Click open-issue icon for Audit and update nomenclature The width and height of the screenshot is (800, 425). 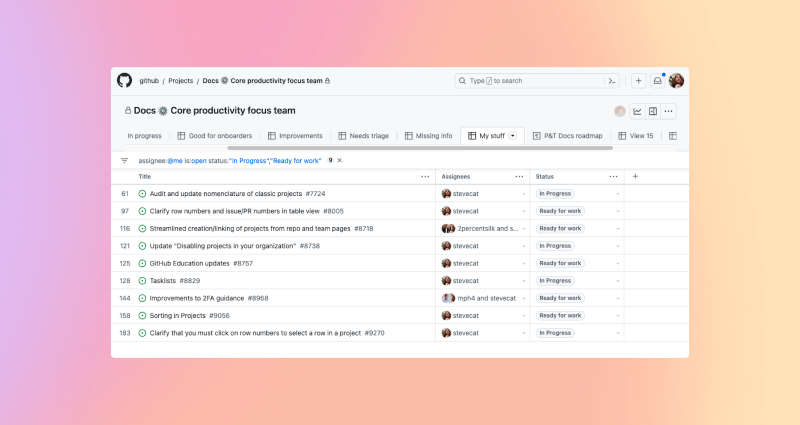[142, 194]
